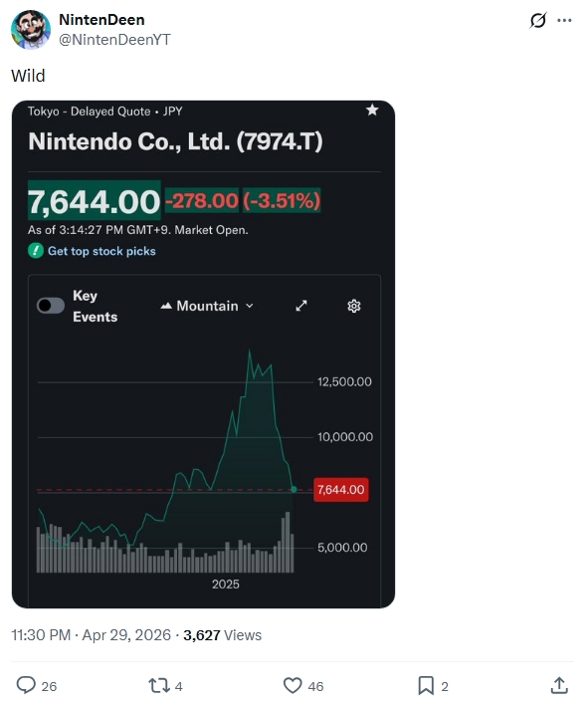Viewport: 588px width, 702px height.
Task: Like the post with the heart icon
Action: pyautogui.click(x=293, y=685)
